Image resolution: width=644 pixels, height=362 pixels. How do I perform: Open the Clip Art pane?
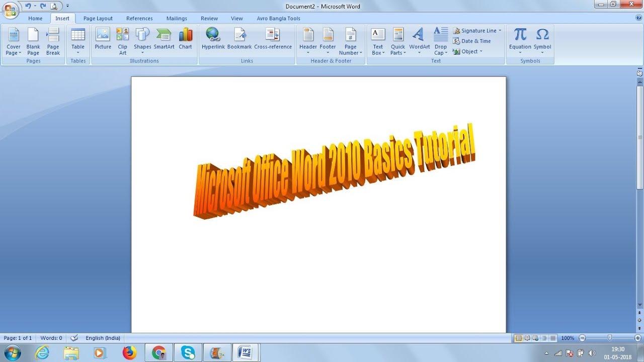pyautogui.click(x=123, y=41)
